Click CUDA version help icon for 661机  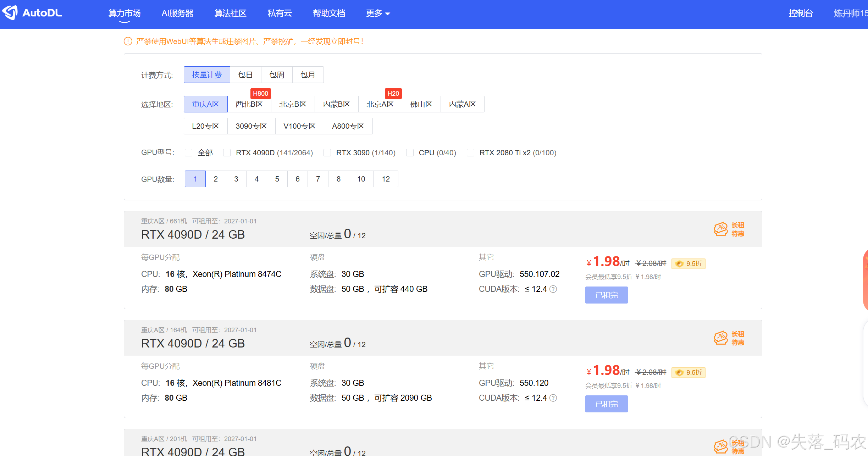[553, 289]
